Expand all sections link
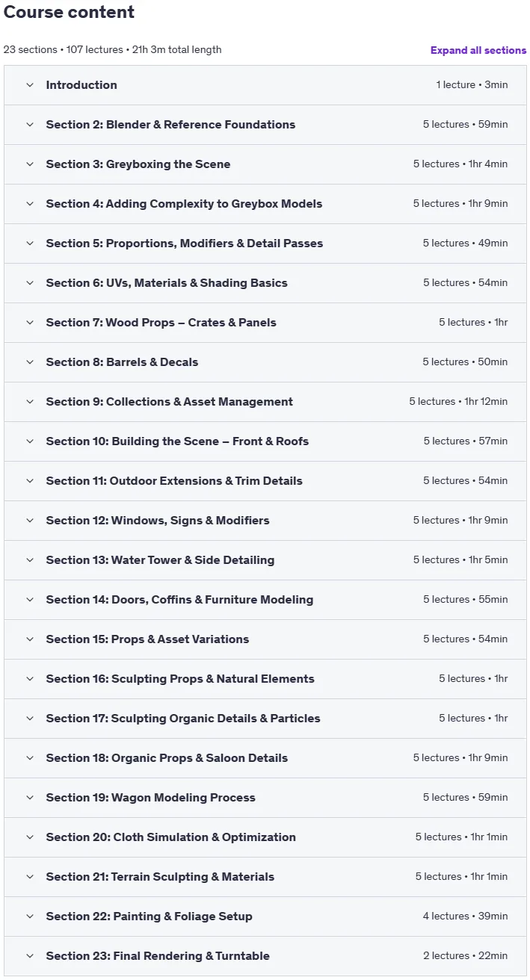This screenshot has width=530, height=980. tap(478, 50)
